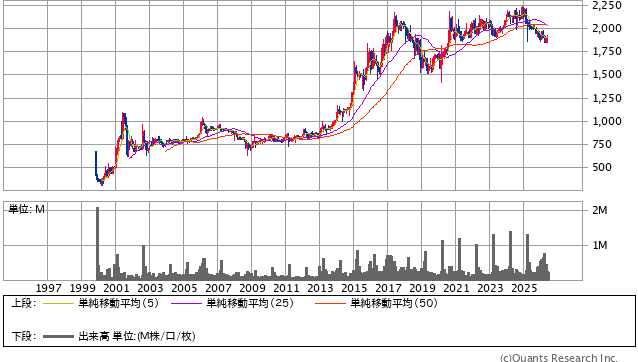Click the 1M volume axis label
The height and width of the screenshot is (362, 638).
600,245
